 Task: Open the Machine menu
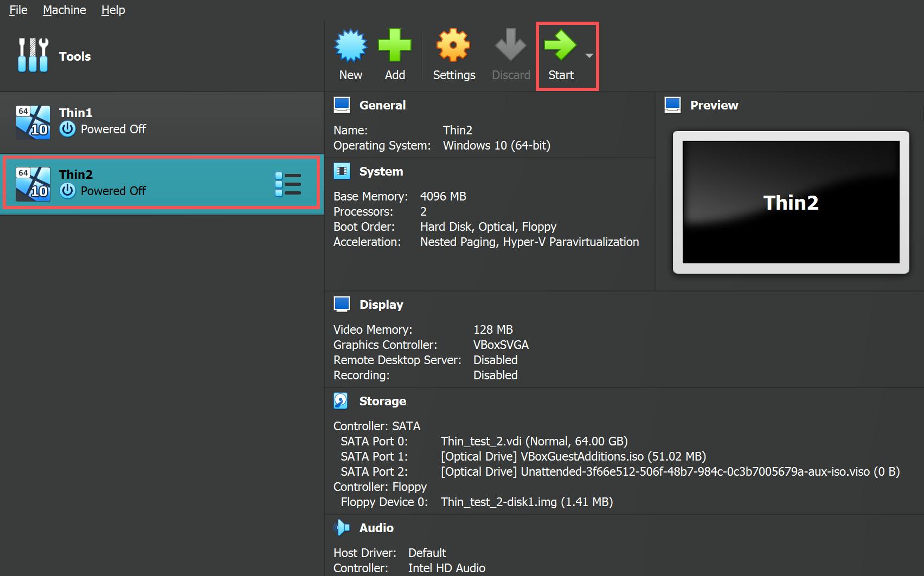point(65,10)
